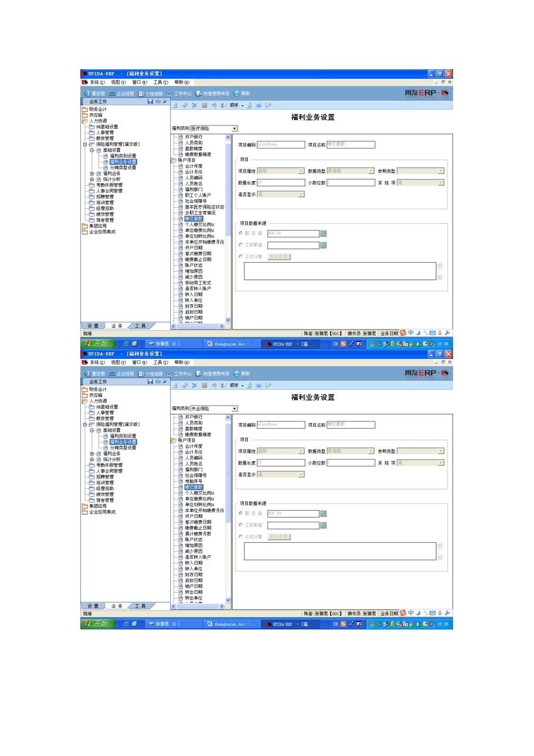Screen dimensions: 534x756
Task: Open 窗口 menu in 失业保险 window
Action: [139, 362]
